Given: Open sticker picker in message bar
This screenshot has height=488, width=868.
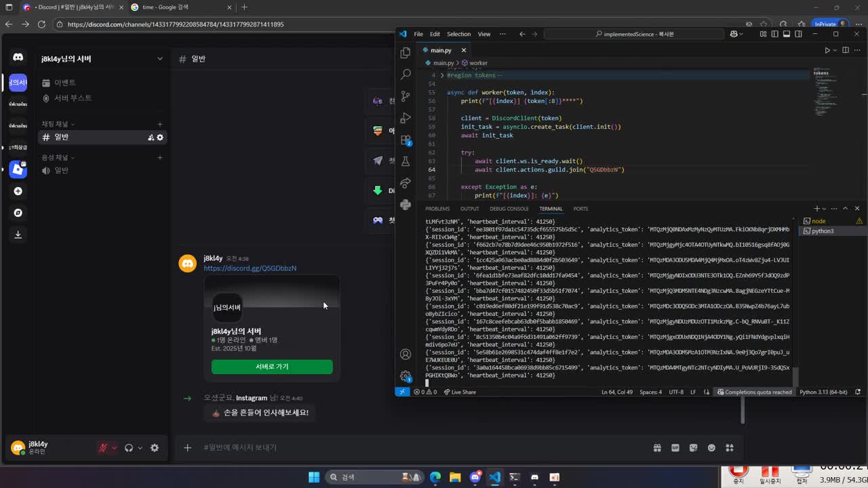Looking at the screenshot, I should [x=693, y=448].
